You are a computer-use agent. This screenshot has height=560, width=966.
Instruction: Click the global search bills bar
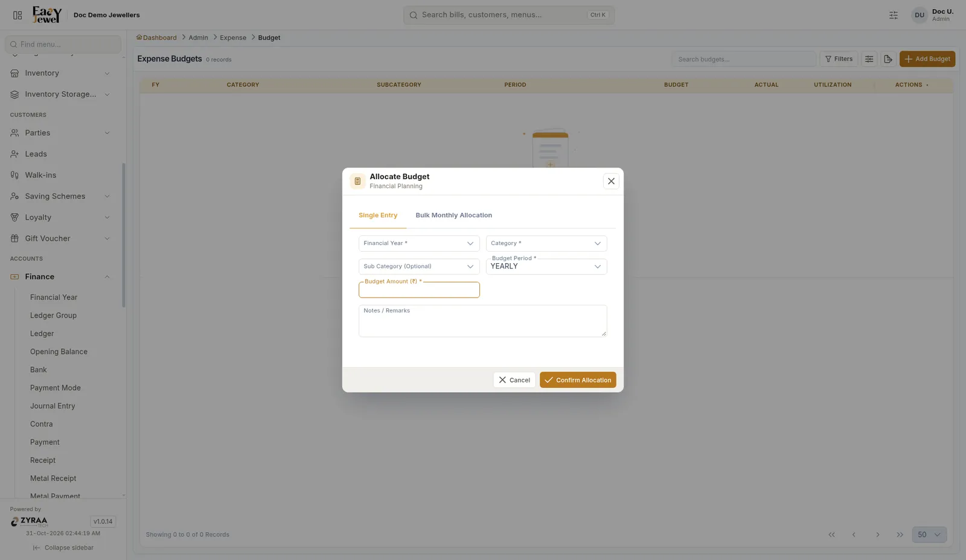(509, 15)
